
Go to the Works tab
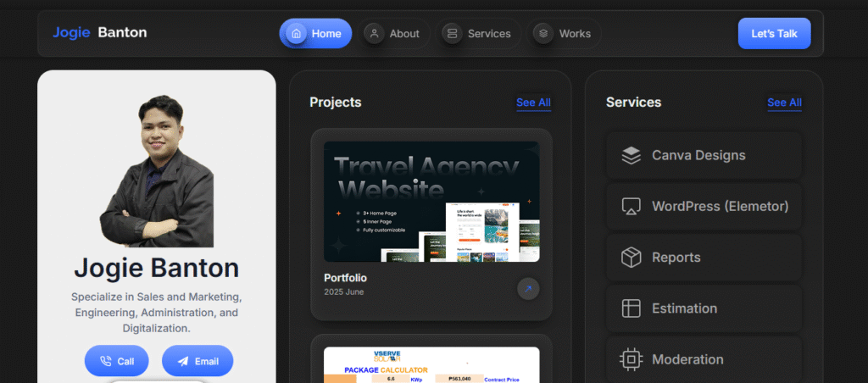(574, 34)
